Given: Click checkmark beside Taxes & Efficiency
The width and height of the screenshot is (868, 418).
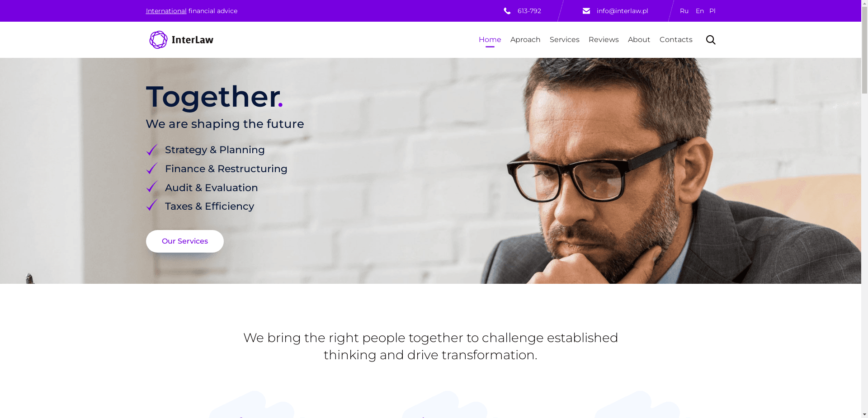Looking at the screenshot, I should click(152, 206).
